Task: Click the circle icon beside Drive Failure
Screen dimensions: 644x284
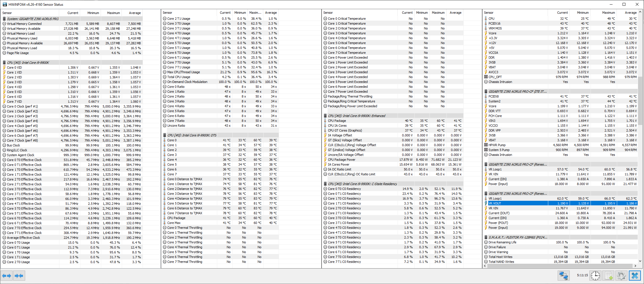Action: pyautogui.click(x=486, y=247)
